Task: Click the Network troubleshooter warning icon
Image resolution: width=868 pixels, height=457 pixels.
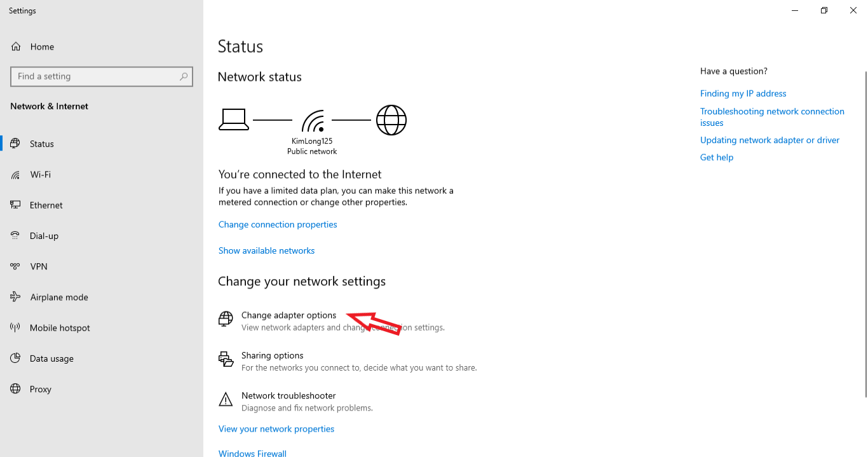Action: (x=226, y=399)
